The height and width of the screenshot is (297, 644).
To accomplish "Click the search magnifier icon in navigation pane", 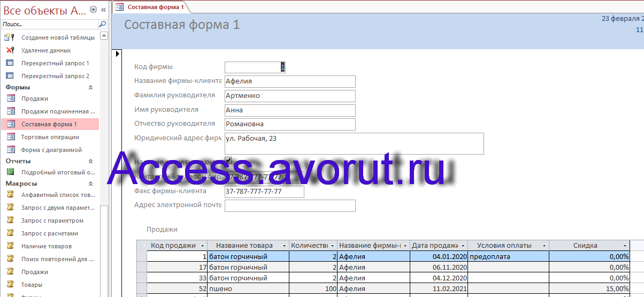I will pyautogui.click(x=102, y=24).
